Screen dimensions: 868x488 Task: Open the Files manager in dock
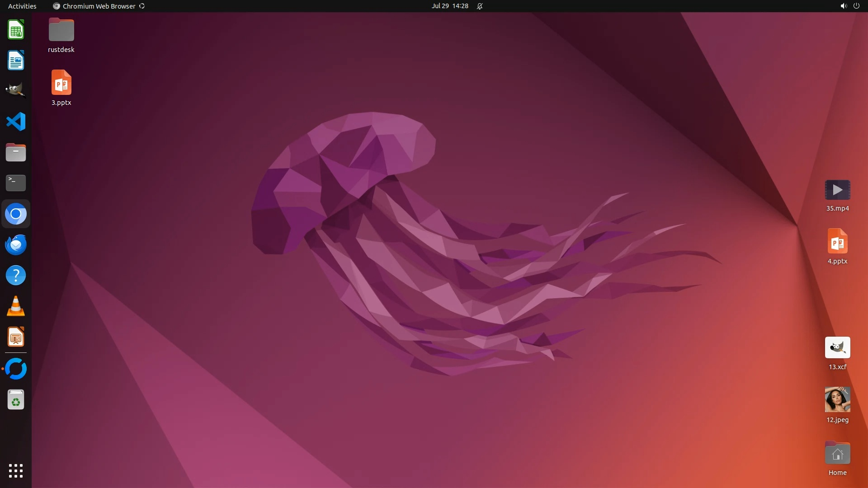pyautogui.click(x=16, y=152)
